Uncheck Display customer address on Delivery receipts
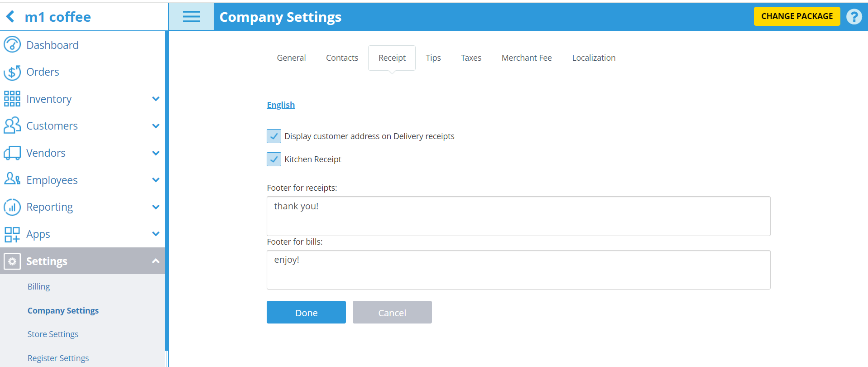This screenshot has height=367, width=868. (274, 136)
